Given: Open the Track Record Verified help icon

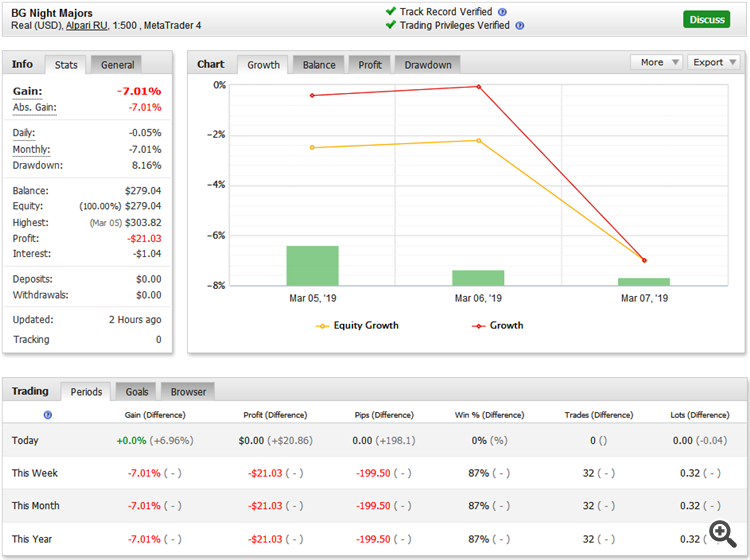Looking at the screenshot, I should click(502, 12).
